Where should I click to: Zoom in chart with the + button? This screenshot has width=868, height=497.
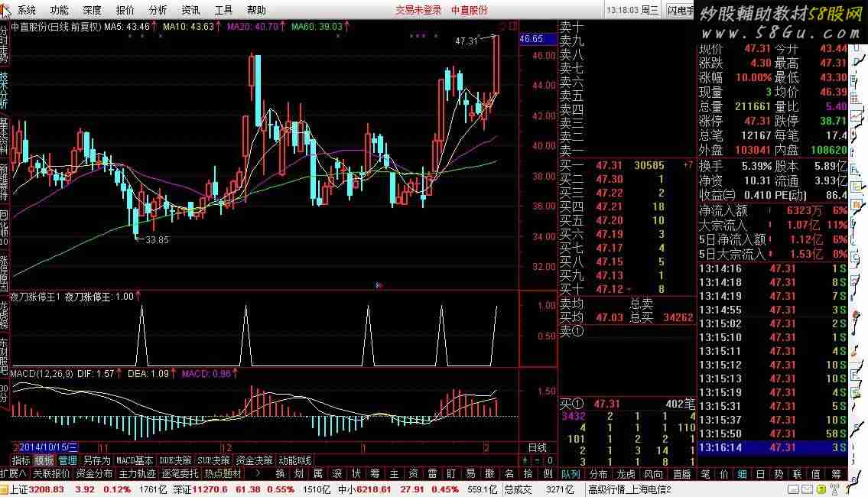[525, 460]
